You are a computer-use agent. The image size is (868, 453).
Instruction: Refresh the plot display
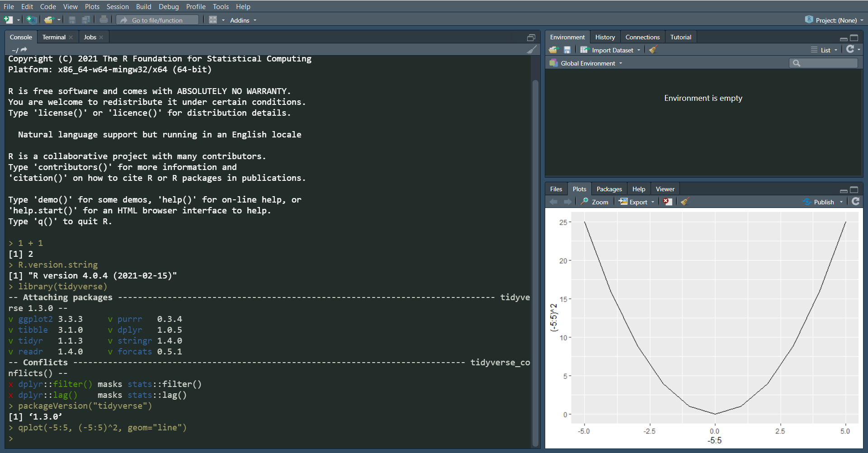coord(855,202)
